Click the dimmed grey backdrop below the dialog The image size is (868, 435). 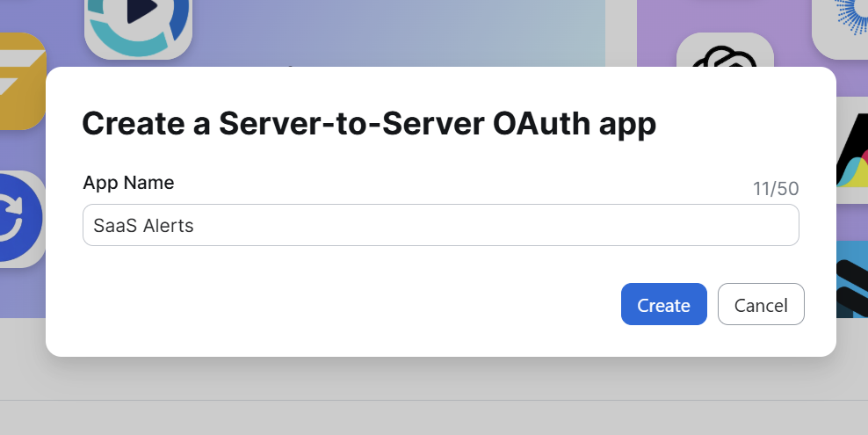tap(434, 378)
